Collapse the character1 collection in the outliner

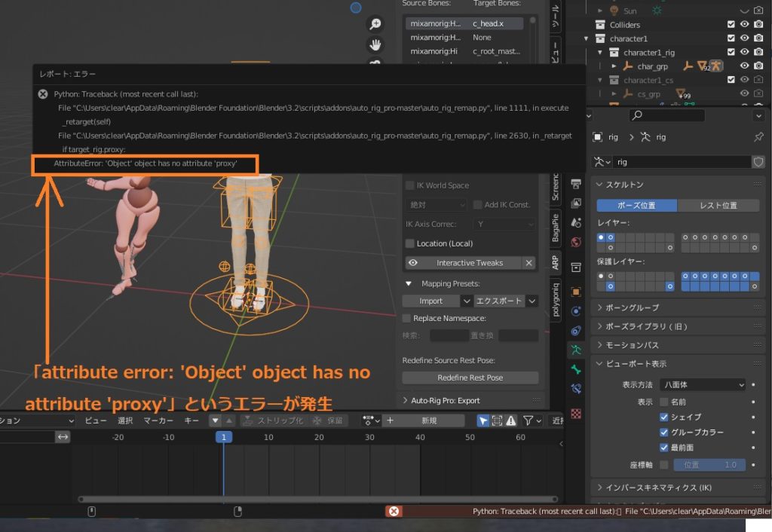pyautogui.click(x=585, y=38)
